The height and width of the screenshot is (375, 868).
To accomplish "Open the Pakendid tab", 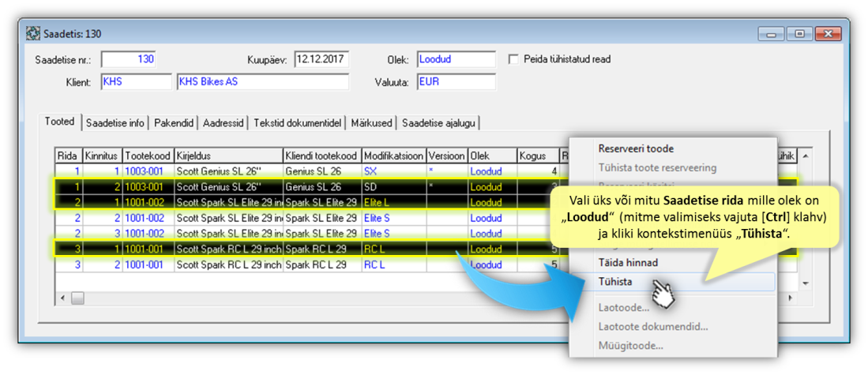I will (174, 123).
